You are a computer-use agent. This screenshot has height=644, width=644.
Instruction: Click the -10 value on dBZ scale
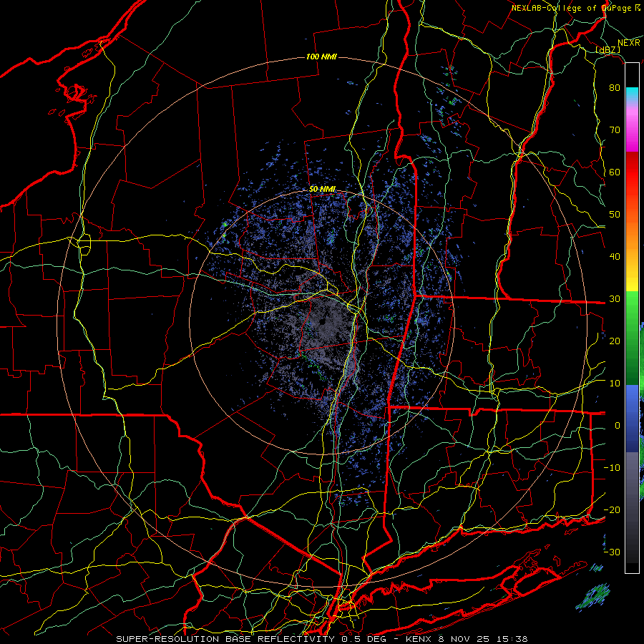tap(612, 468)
